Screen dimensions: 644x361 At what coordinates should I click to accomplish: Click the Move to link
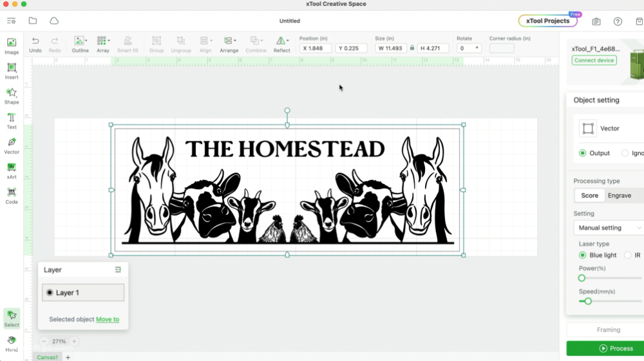tap(108, 319)
